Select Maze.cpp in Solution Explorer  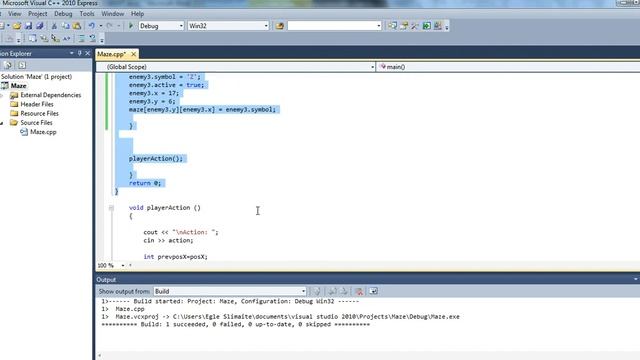[x=43, y=132]
